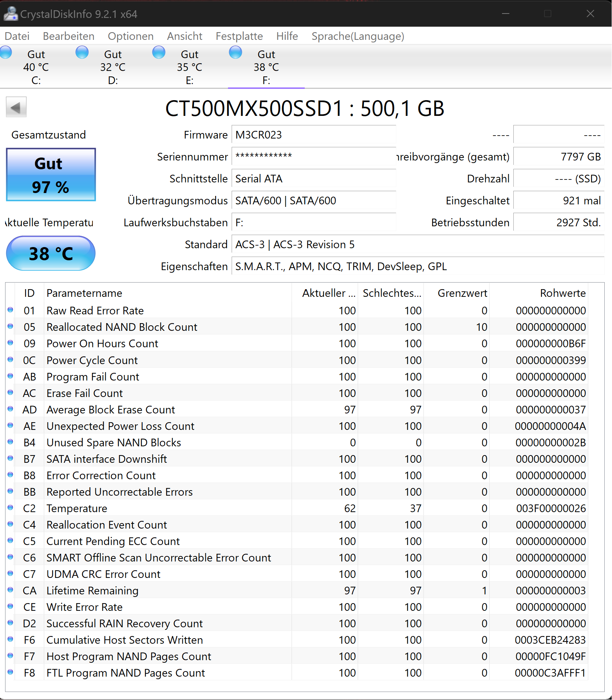Select the SMART Offline Scan Uncorrectable Error Count row
Image resolution: width=612 pixels, height=700 pixels.
coord(297,557)
